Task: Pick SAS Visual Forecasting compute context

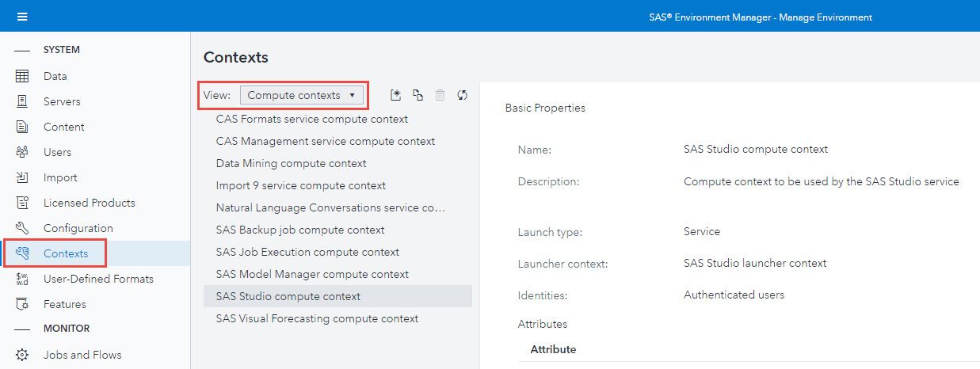Action: [x=317, y=318]
